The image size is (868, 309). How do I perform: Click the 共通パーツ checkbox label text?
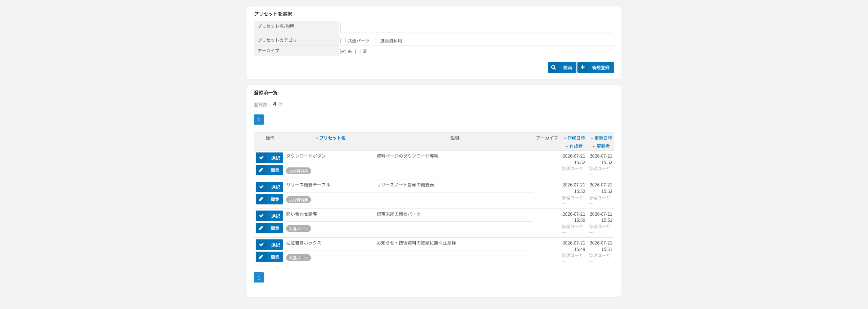(358, 41)
